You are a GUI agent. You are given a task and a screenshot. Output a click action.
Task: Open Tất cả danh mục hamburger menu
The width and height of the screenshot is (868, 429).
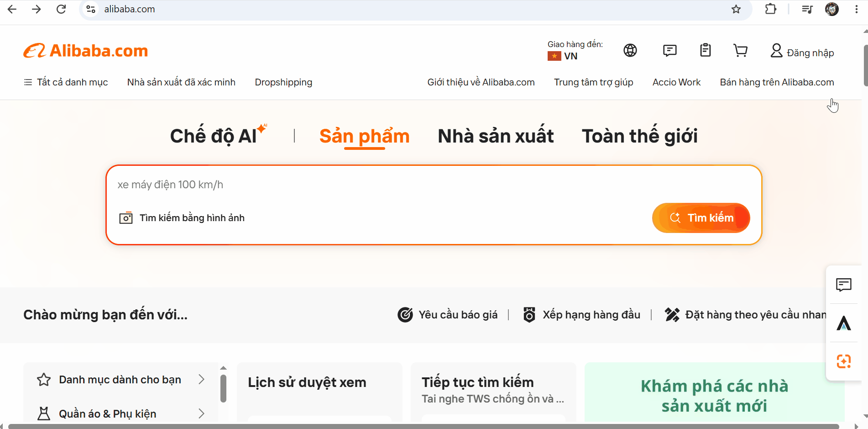(x=66, y=82)
